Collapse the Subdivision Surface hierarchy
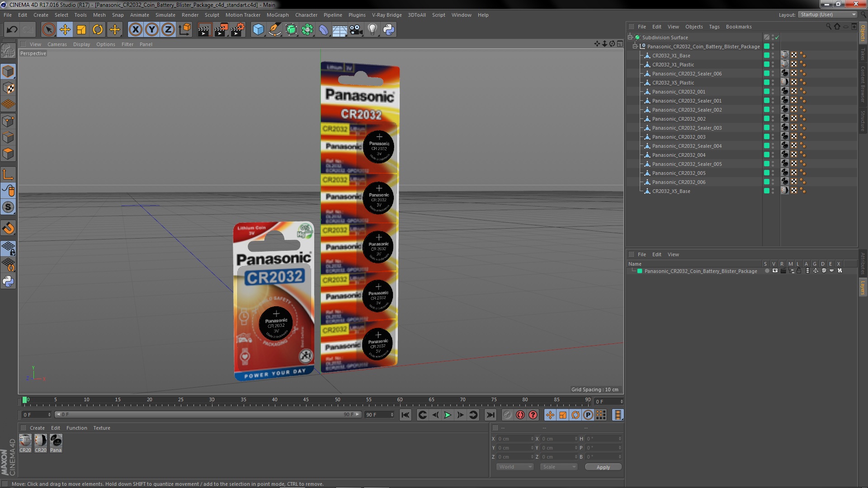The width and height of the screenshot is (868, 488). coord(630,37)
